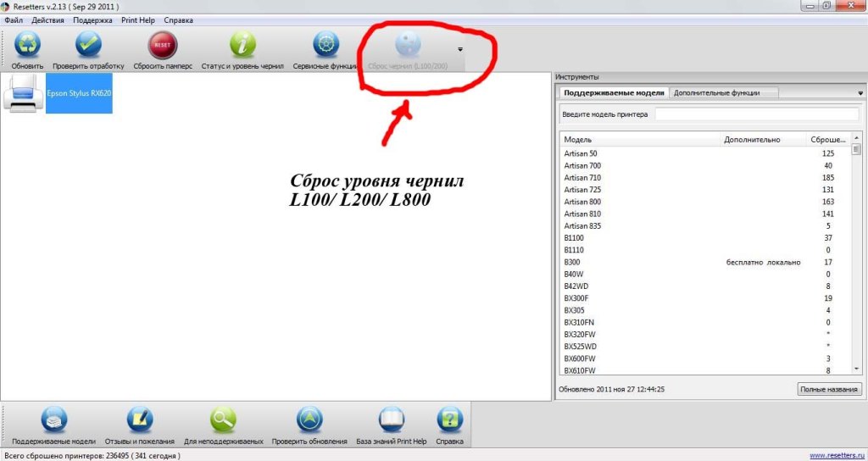Click model list scrollbar up arrow
This screenshot has height=461, width=868.
(856, 138)
